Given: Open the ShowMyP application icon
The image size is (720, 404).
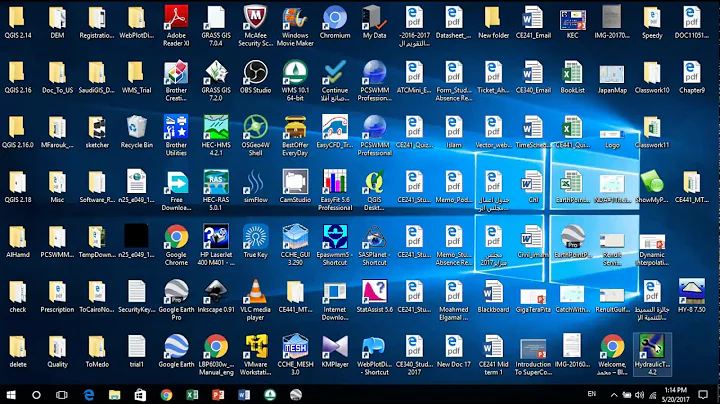Looking at the screenshot, I should click(652, 186).
